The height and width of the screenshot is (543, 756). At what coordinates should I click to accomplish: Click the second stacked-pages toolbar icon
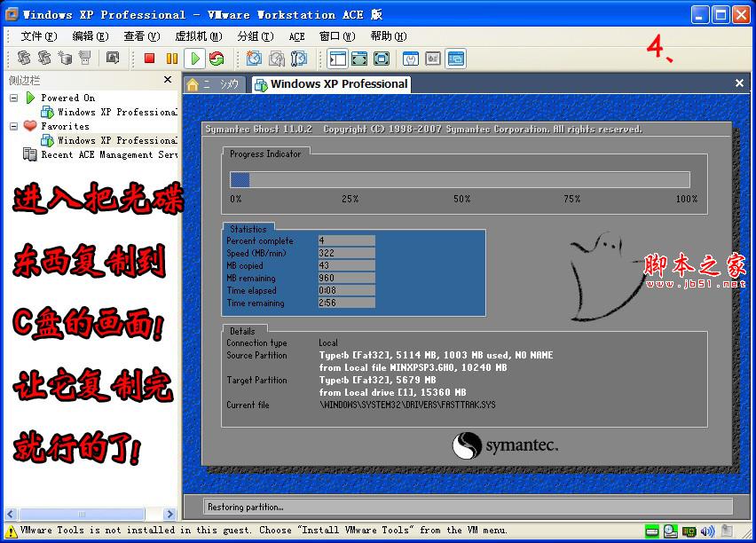pos(44,58)
